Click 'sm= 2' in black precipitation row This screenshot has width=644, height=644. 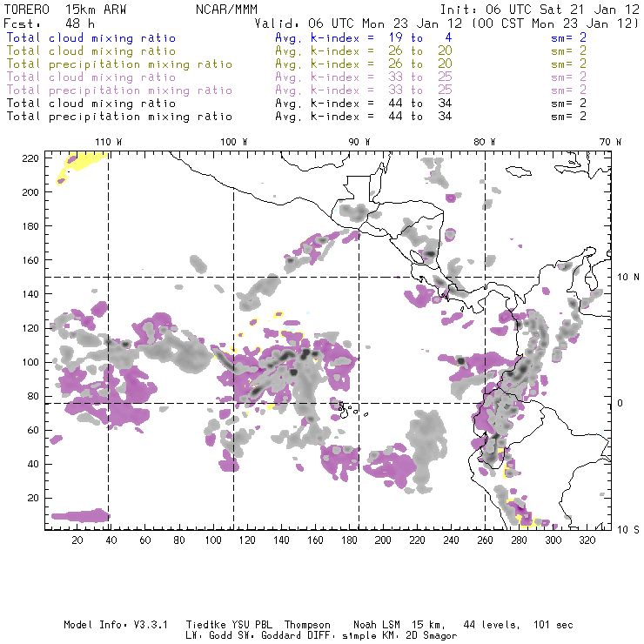pyautogui.click(x=568, y=117)
